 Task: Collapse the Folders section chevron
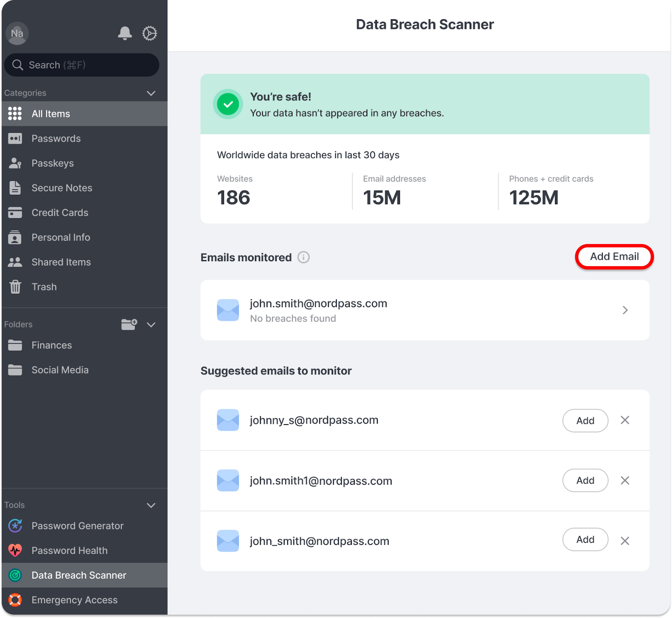pyautogui.click(x=151, y=325)
